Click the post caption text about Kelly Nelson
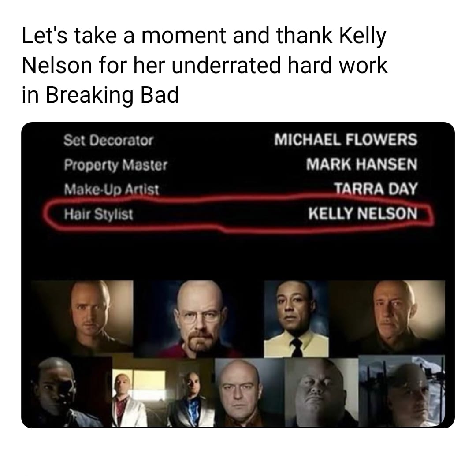 [205, 65]
